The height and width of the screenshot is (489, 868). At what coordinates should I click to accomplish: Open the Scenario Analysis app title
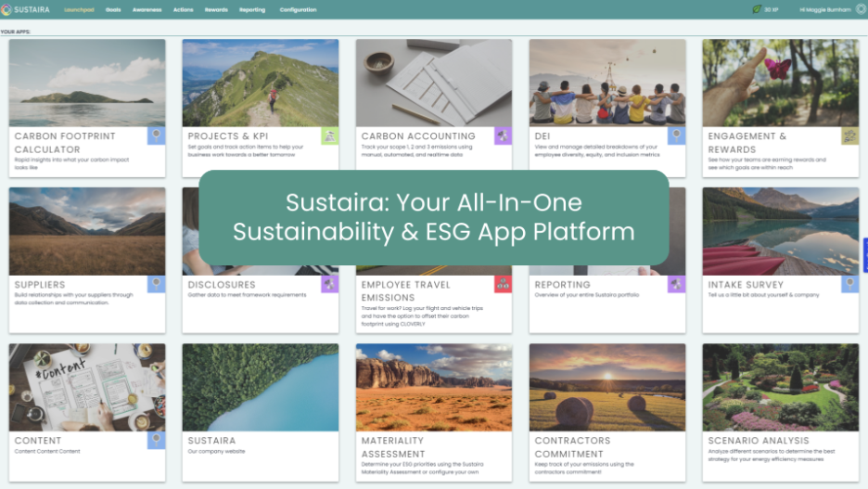click(759, 441)
